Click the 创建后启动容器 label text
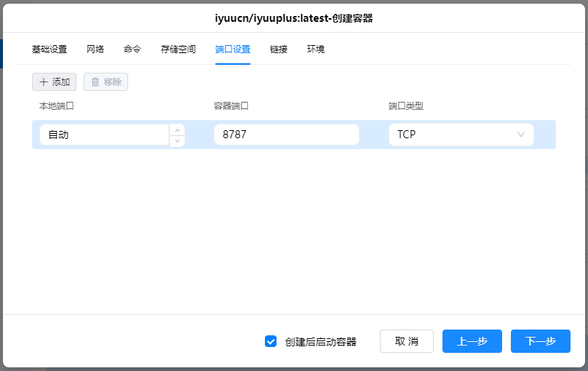The image size is (588, 371). (321, 341)
